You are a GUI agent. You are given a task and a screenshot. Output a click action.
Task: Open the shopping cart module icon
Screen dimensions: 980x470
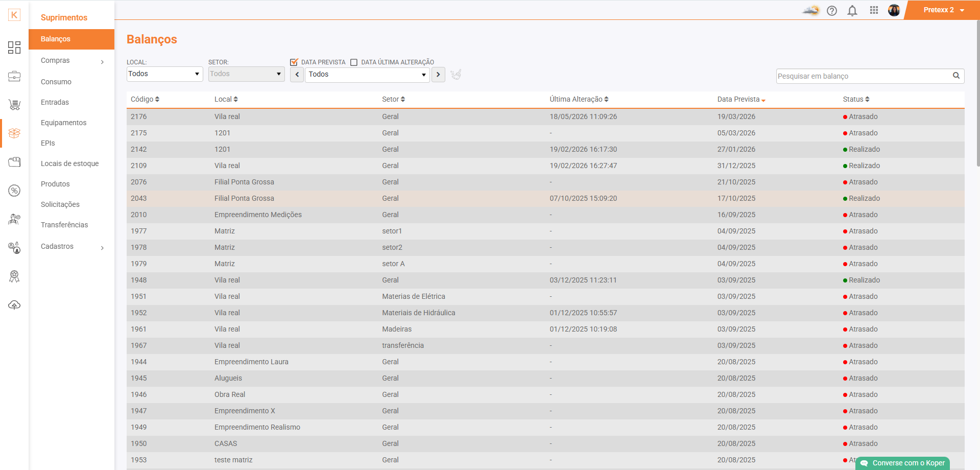pos(14,105)
